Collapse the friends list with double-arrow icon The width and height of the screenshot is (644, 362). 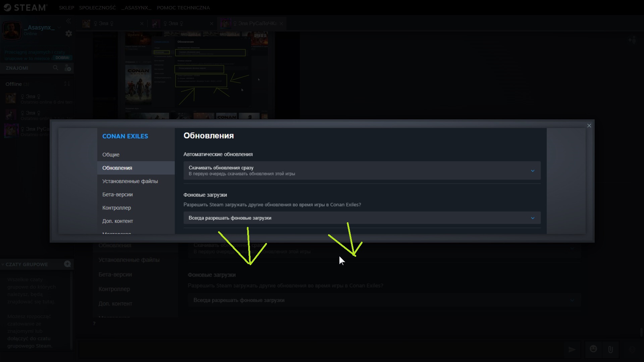click(68, 21)
